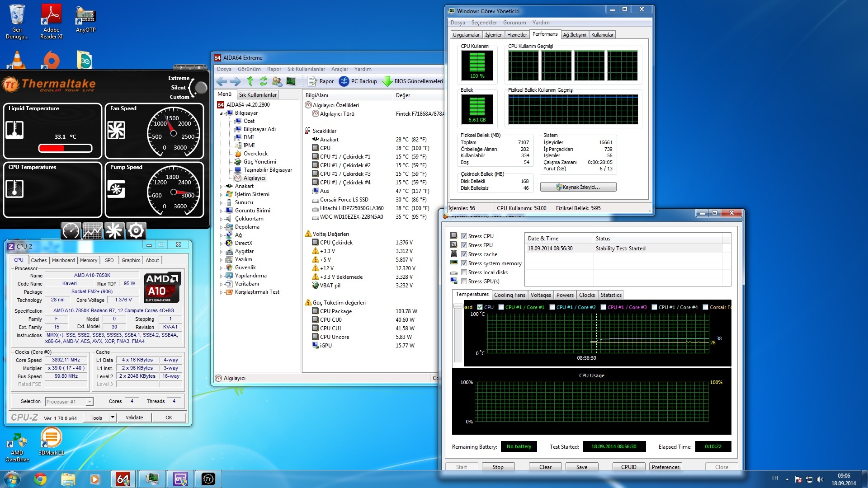Enable the Stress GPU(s) checkbox
Viewport: 868px width, 488px height.
464,282
